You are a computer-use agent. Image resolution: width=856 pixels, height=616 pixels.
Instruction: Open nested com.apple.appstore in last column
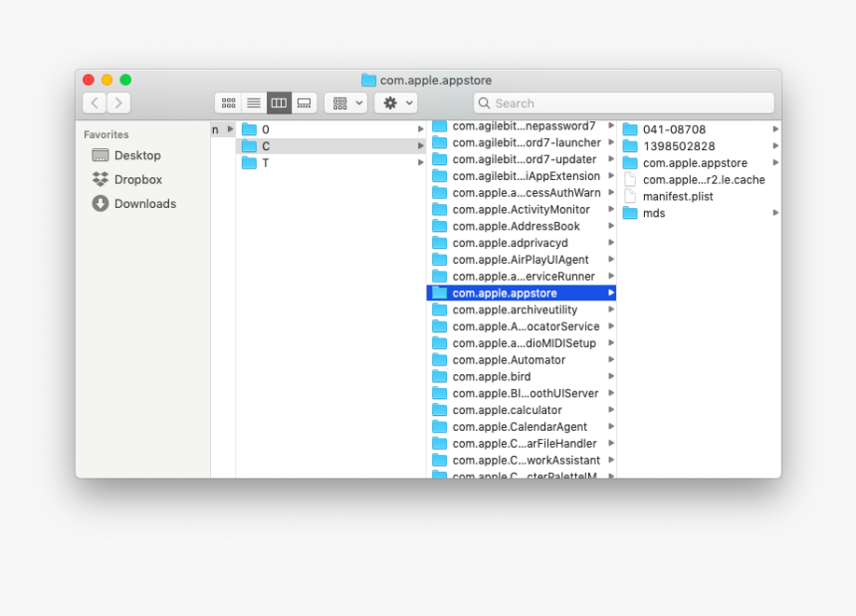tap(700, 163)
